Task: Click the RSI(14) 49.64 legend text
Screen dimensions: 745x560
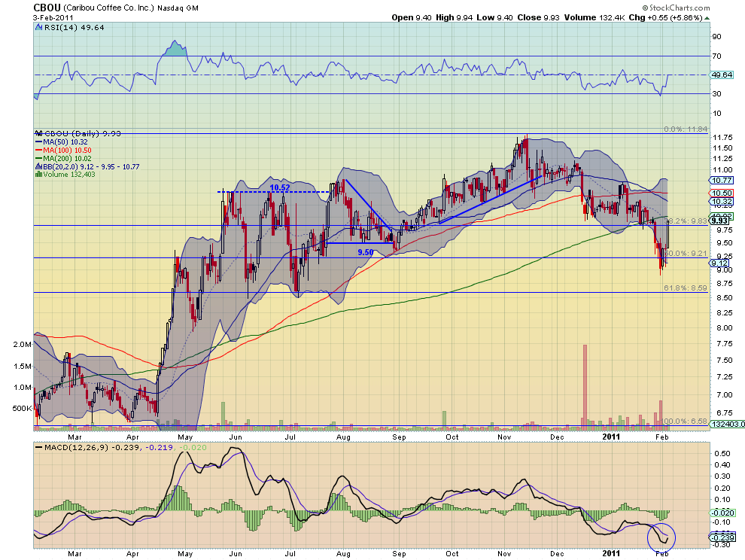Action: click(x=74, y=28)
